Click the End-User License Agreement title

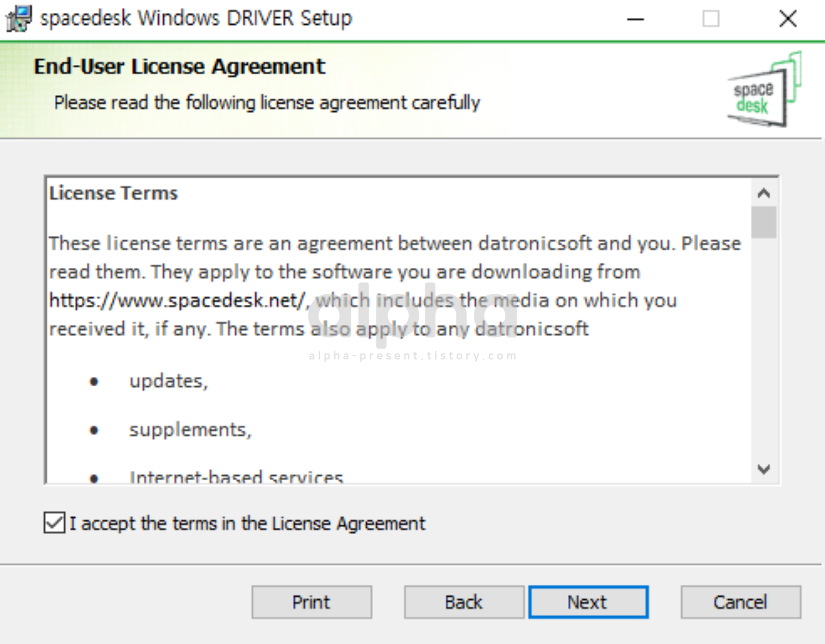coord(179,67)
